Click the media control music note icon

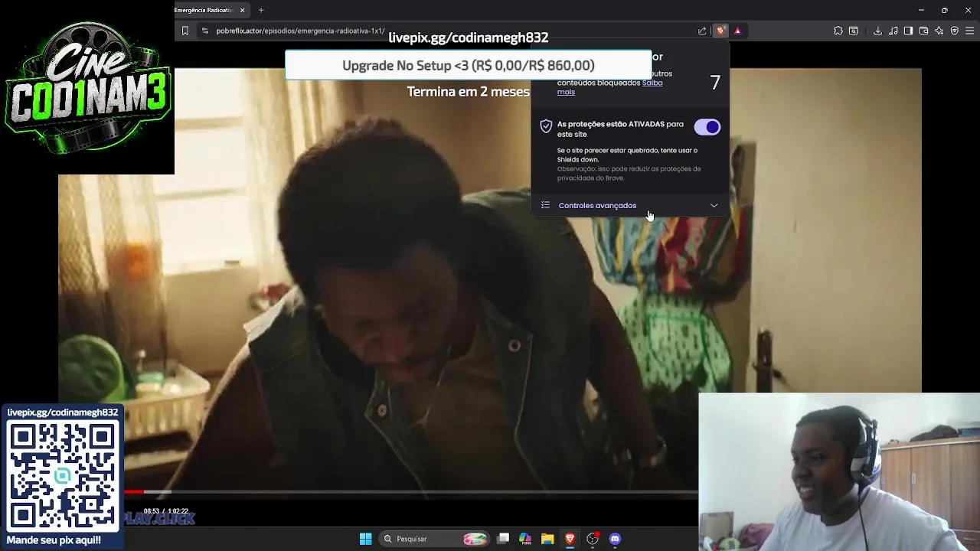click(893, 31)
